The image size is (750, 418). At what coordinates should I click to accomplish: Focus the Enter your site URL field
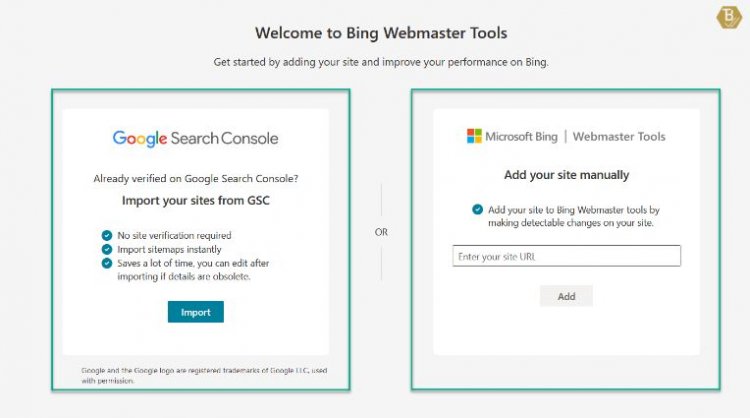click(x=566, y=256)
